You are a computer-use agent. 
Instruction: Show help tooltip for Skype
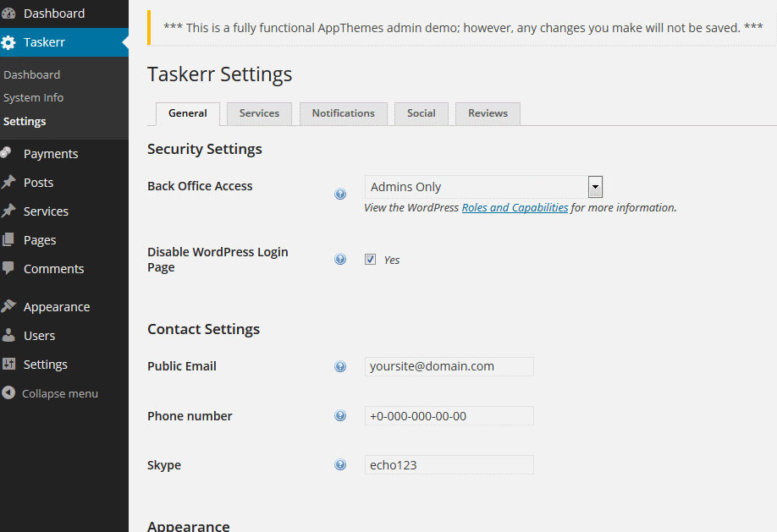click(340, 464)
